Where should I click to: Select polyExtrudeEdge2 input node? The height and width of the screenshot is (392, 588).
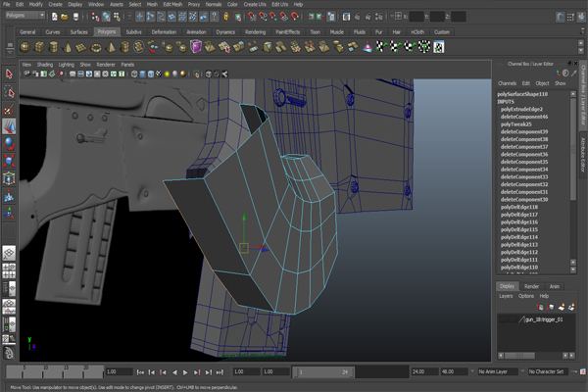pyautogui.click(x=521, y=109)
